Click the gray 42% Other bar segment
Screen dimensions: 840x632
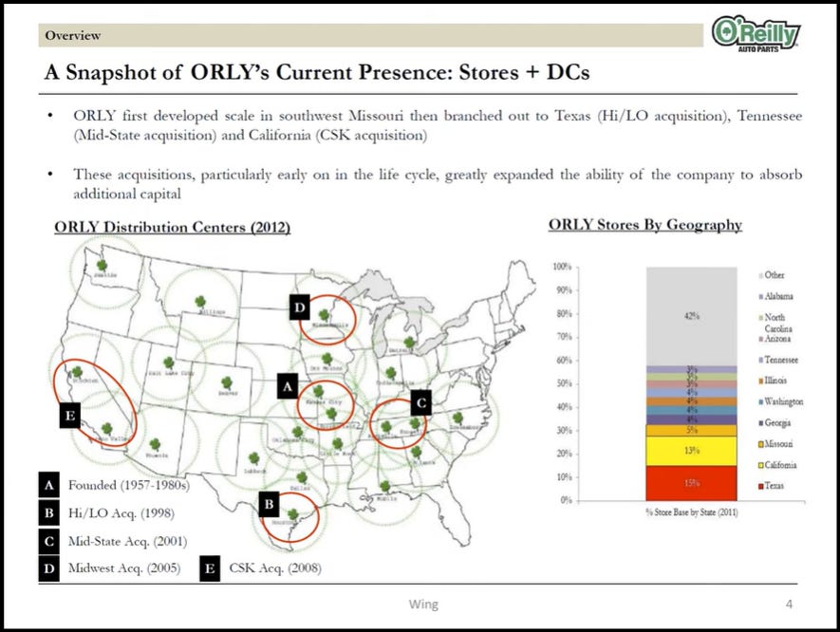[x=691, y=317]
